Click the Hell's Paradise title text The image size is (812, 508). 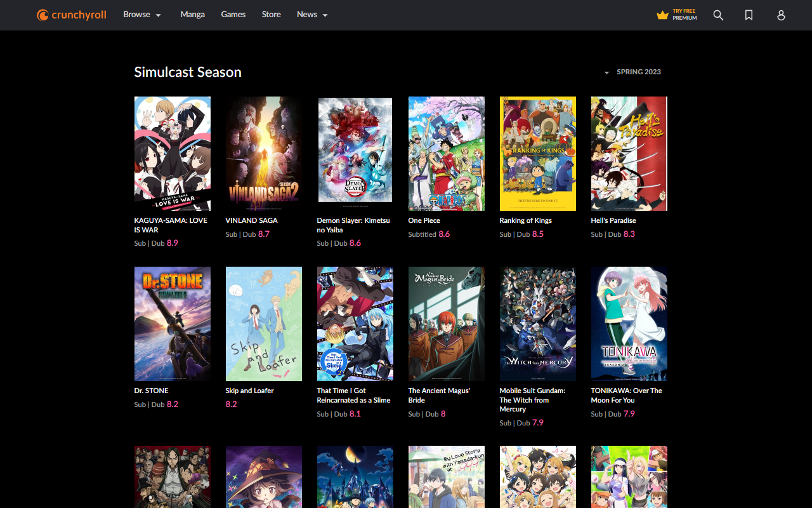pyautogui.click(x=613, y=220)
